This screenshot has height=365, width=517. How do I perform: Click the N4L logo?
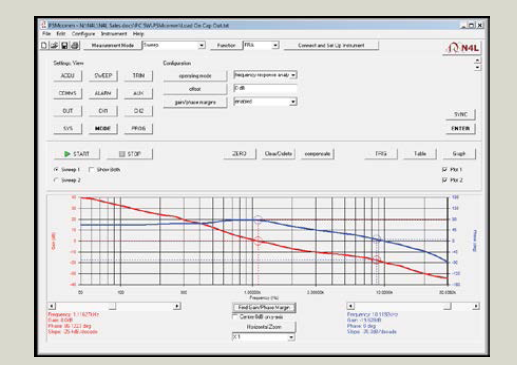point(463,48)
